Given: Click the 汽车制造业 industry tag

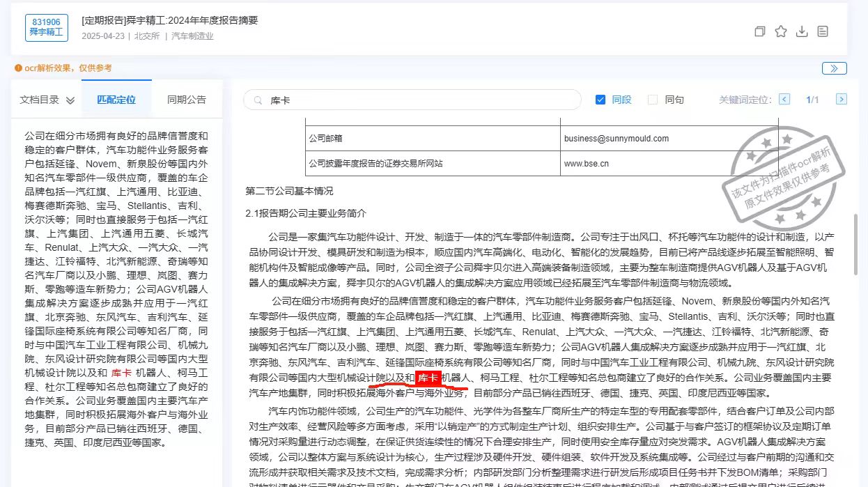Looking at the screenshot, I should pyautogui.click(x=193, y=36).
